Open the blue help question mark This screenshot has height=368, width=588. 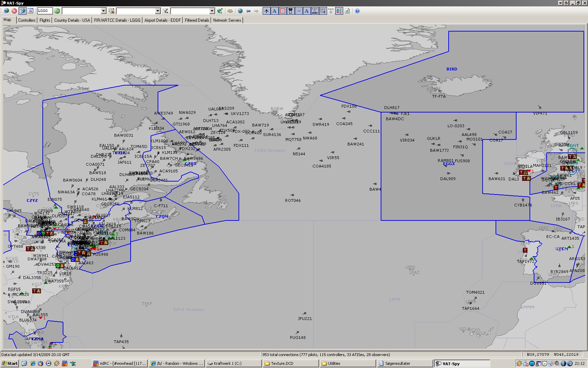coord(357,11)
